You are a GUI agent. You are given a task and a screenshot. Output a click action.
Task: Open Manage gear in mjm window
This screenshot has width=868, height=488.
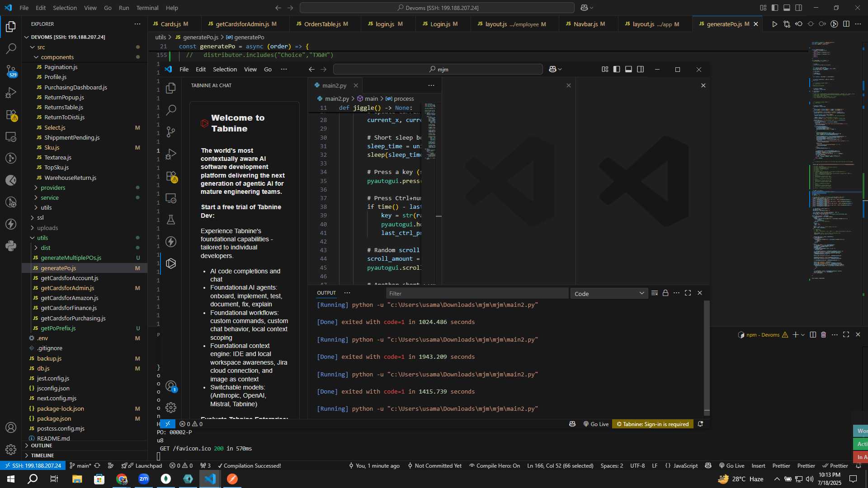coord(171,408)
